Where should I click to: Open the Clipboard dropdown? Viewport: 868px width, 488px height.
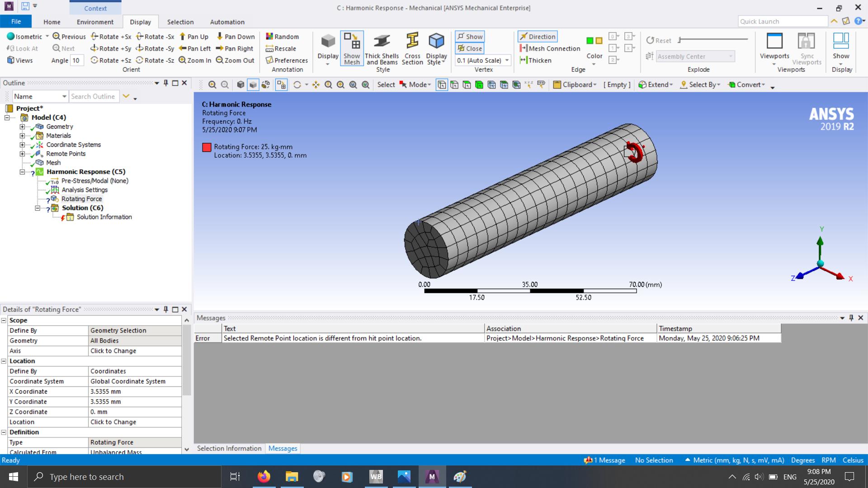575,84
